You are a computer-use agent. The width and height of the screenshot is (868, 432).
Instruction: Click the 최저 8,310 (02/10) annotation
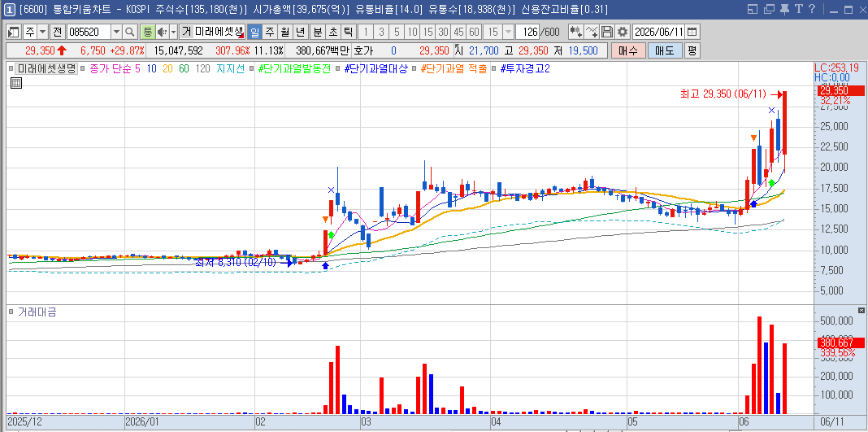tap(236, 263)
